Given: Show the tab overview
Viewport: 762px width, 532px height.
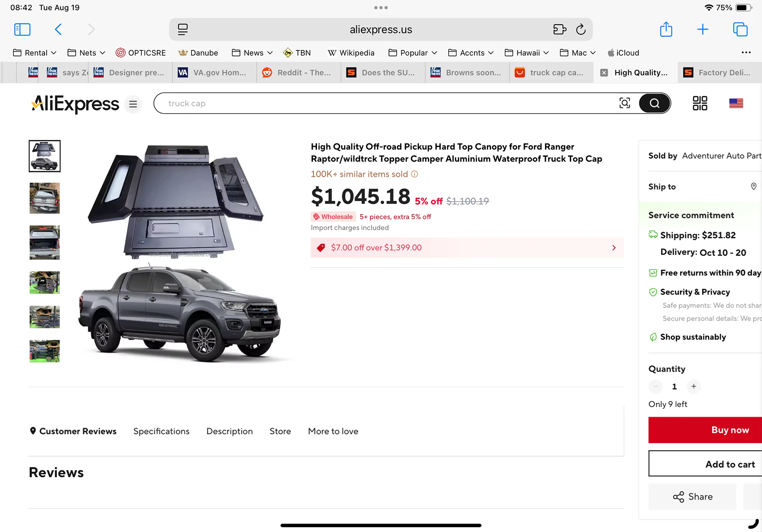Looking at the screenshot, I should [x=740, y=29].
